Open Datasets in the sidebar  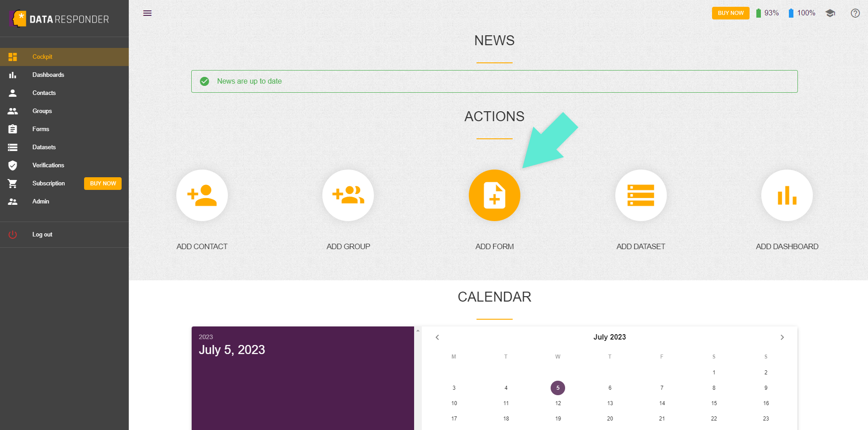64,147
